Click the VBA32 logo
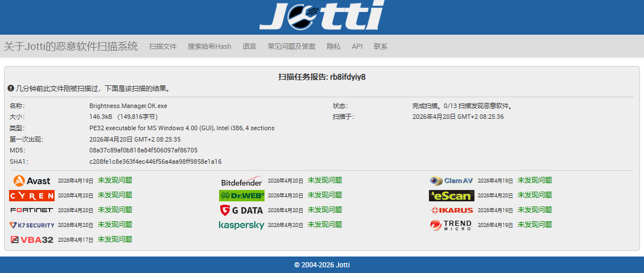Image resolution: width=644 pixels, height=273 pixels. point(32,240)
